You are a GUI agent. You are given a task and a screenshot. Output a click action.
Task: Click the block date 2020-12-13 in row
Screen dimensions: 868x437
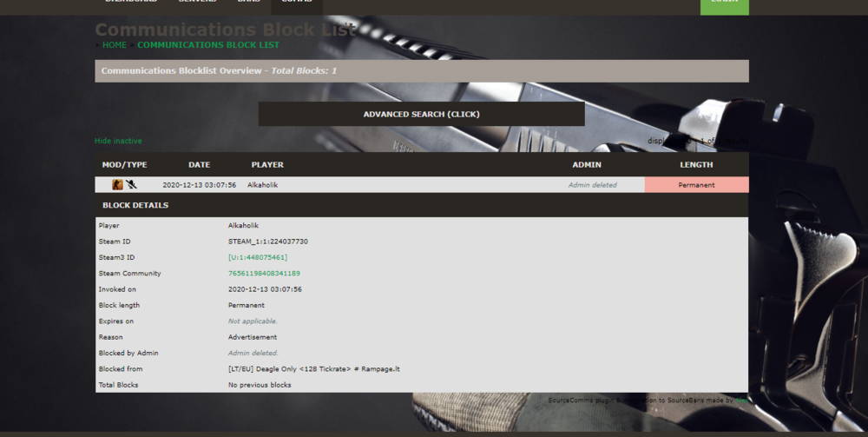pyautogui.click(x=199, y=185)
